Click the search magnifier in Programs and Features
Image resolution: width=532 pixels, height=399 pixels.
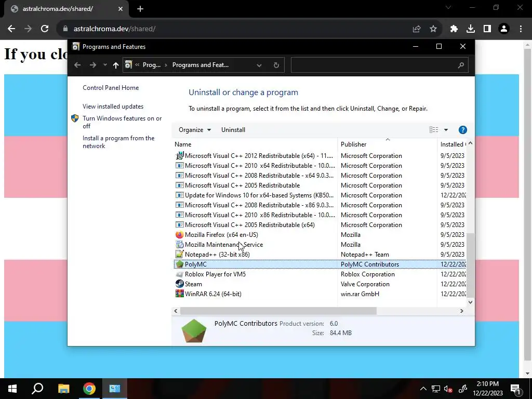[x=461, y=65]
